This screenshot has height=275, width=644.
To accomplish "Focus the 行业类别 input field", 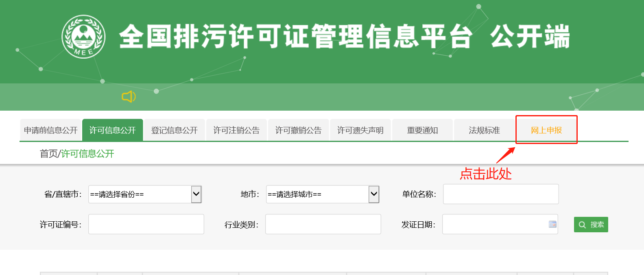I will (x=323, y=224).
